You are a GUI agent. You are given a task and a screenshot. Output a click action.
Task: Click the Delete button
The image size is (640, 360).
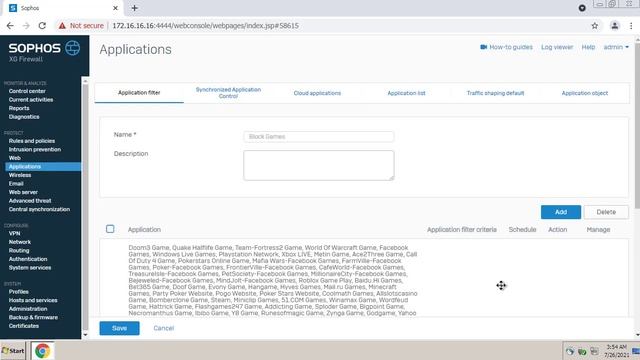(606, 212)
